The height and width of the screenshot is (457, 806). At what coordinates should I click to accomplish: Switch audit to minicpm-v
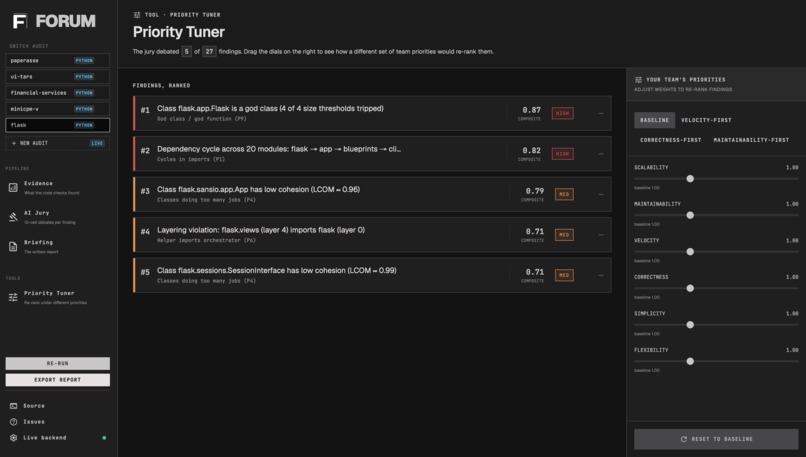coord(58,109)
